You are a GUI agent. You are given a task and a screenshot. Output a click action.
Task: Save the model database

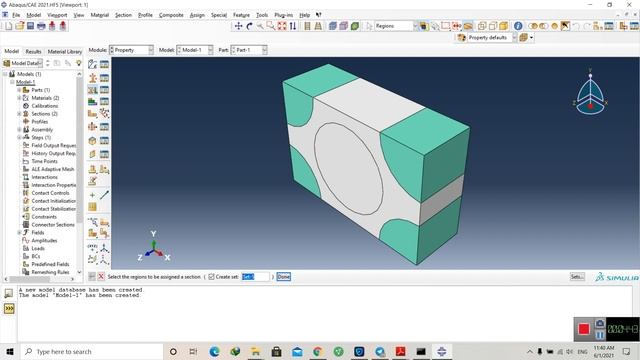(x=31, y=26)
